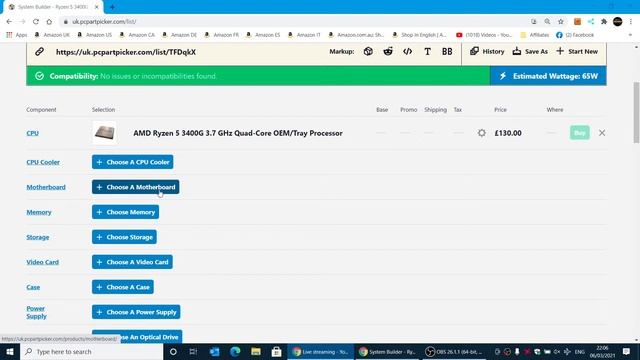The height and width of the screenshot is (360, 640).
Task: Click Choose A Motherboard
Action: (136, 187)
